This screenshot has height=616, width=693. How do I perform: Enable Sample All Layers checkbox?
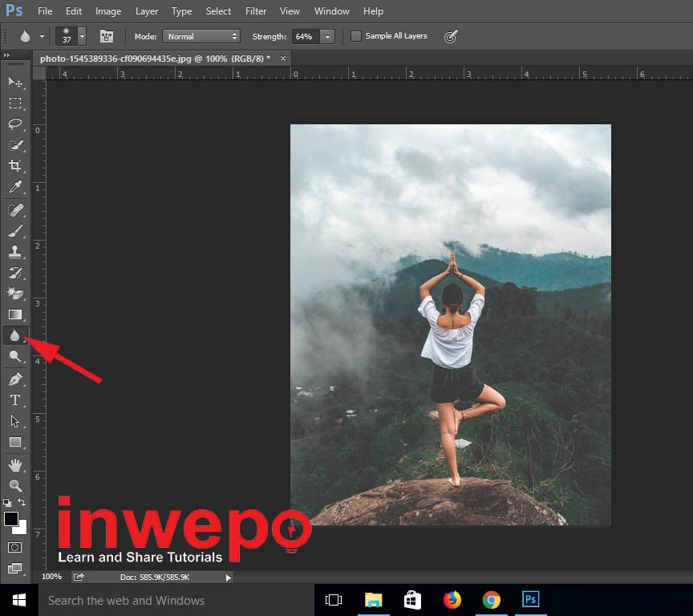pos(356,36)
